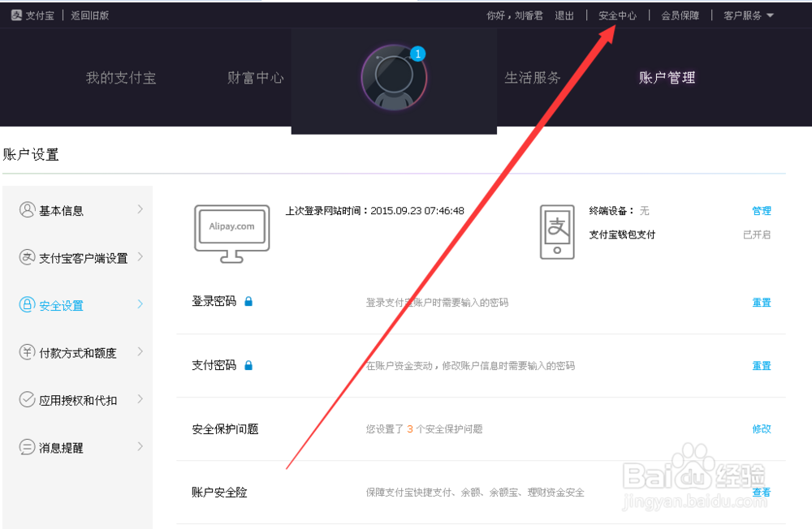Viewport: 812px width, 529px height.
Task: Click 修改 link for 安全保护问题
Action: point(762,429)
